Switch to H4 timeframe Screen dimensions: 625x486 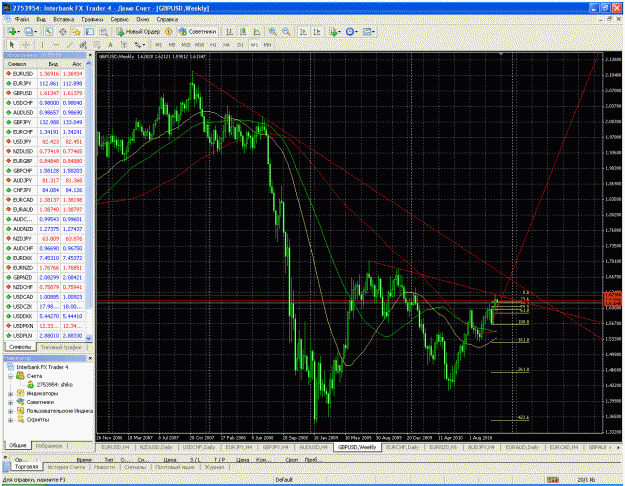coord(226,45)
